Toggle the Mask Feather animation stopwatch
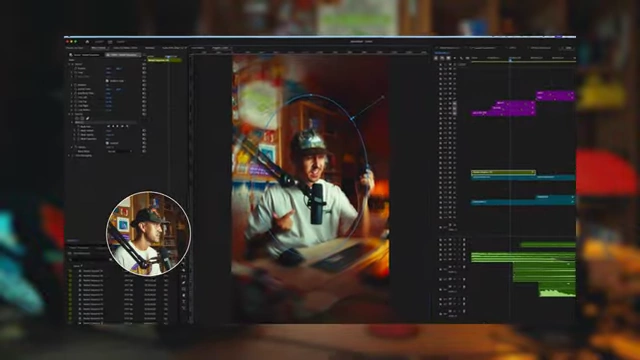Image resolution: width=640 pixels, height=360 pixels. pos(78,131)
